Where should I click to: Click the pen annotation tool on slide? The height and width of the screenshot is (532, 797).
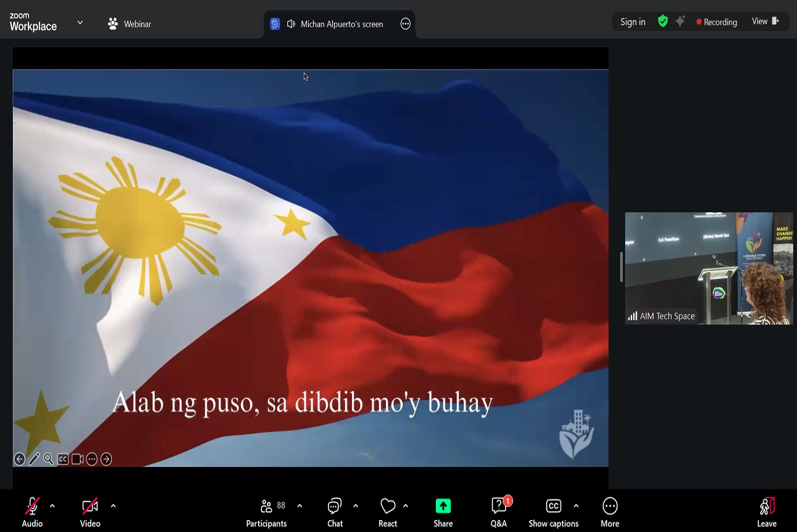(34, 459)
